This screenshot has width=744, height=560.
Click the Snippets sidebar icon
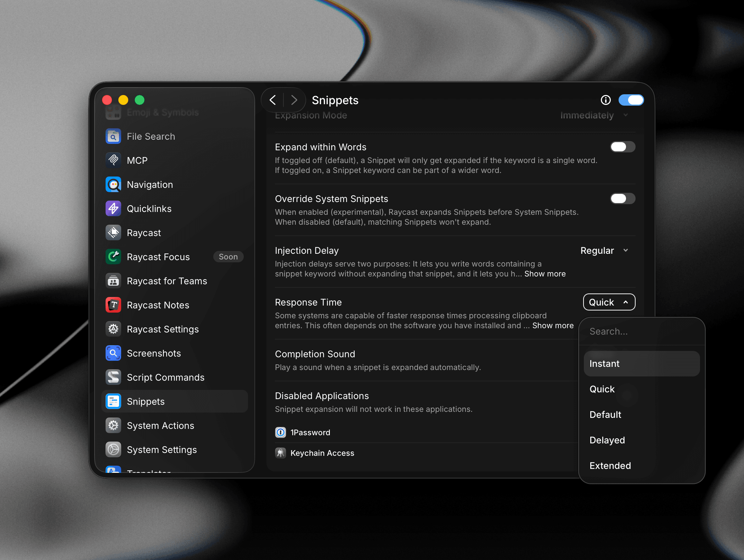click(113, 402)
